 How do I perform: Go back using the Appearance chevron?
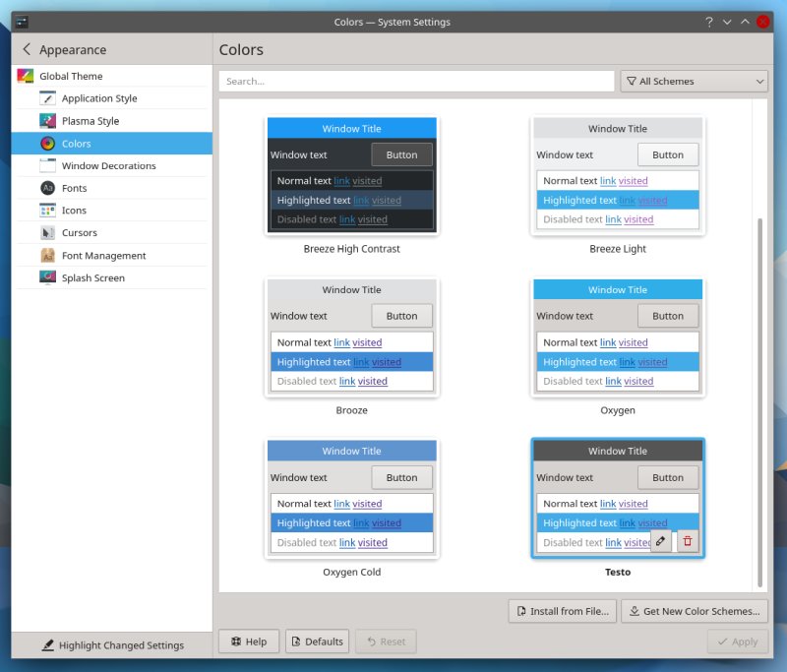(27, 49)
